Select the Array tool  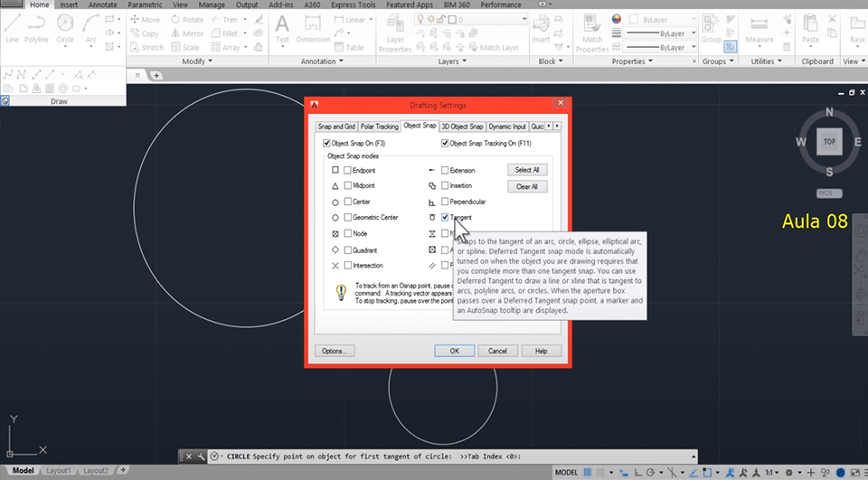(x=226, y=47)
